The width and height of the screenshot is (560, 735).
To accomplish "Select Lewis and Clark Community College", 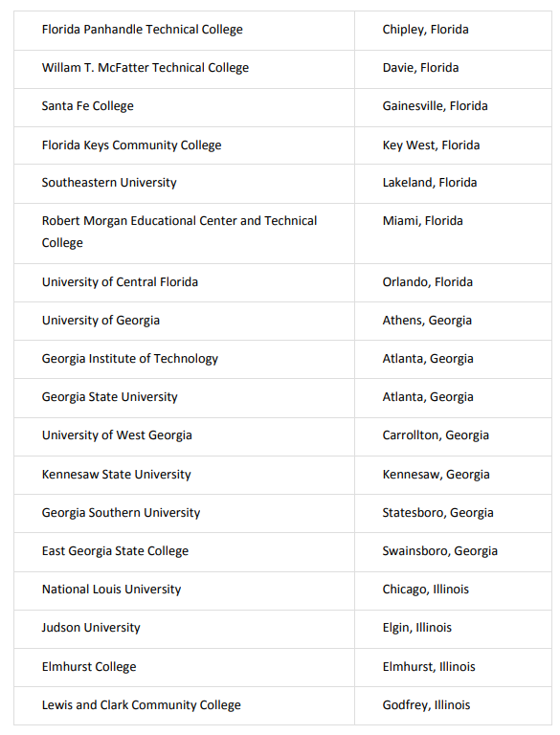I will point(141,705).
